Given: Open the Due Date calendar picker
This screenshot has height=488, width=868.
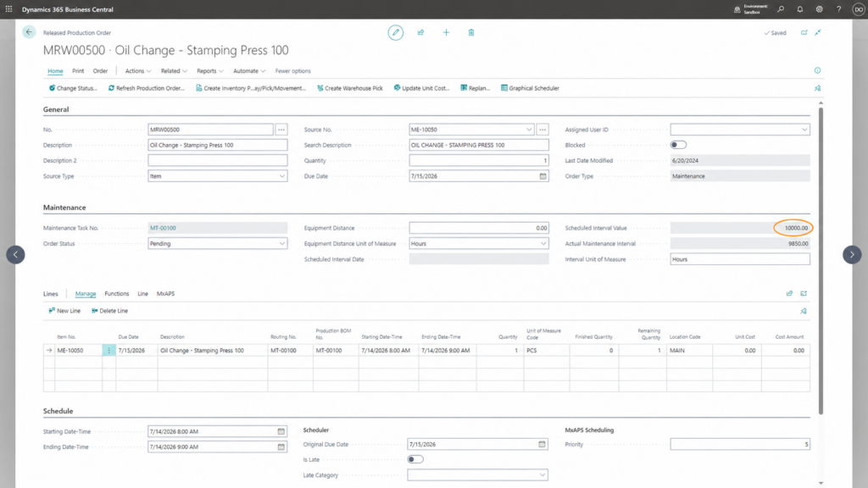Looking at the screenshot, I should pyautogui.click(x=542, y=176).
